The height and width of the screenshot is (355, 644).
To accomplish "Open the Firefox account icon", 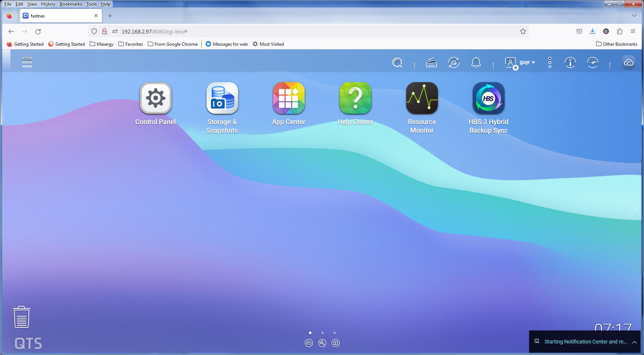I will point(606,32).
